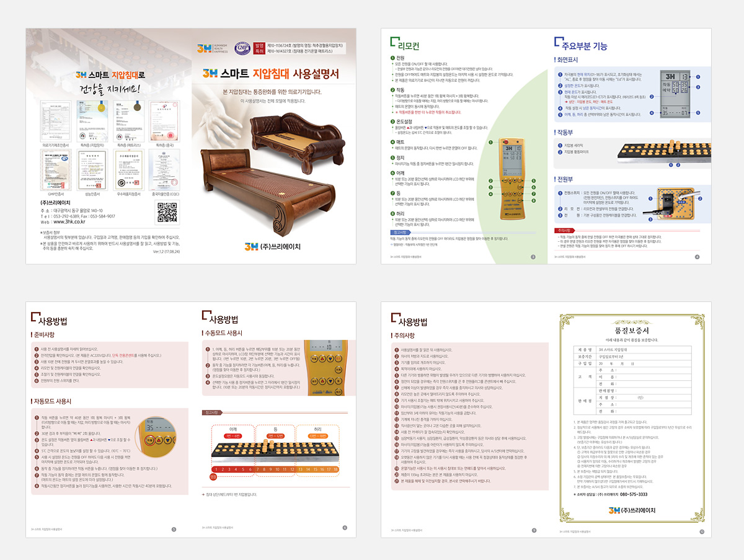Click the green bracket icon beside 리모컨

click(395, 43)
